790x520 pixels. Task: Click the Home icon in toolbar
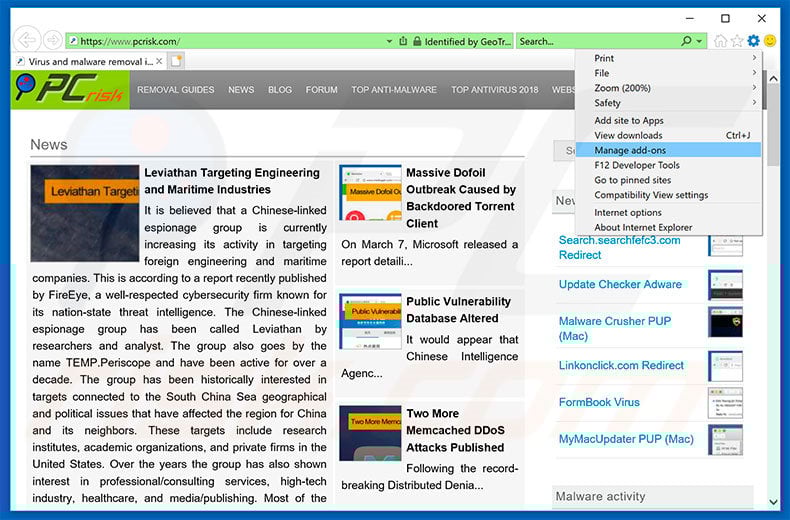pos(720,41)
